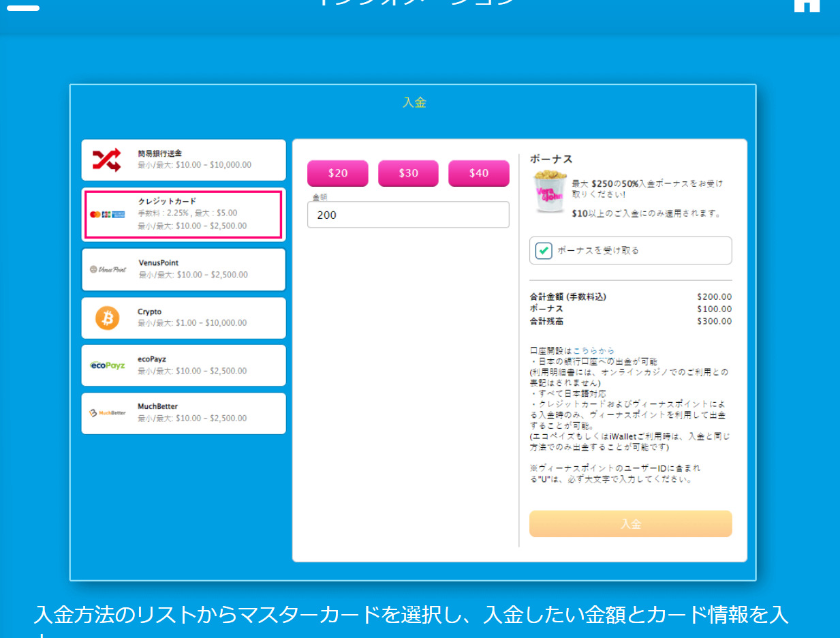
Task: Click the VenusPoint logo
Action: (108, 269)
